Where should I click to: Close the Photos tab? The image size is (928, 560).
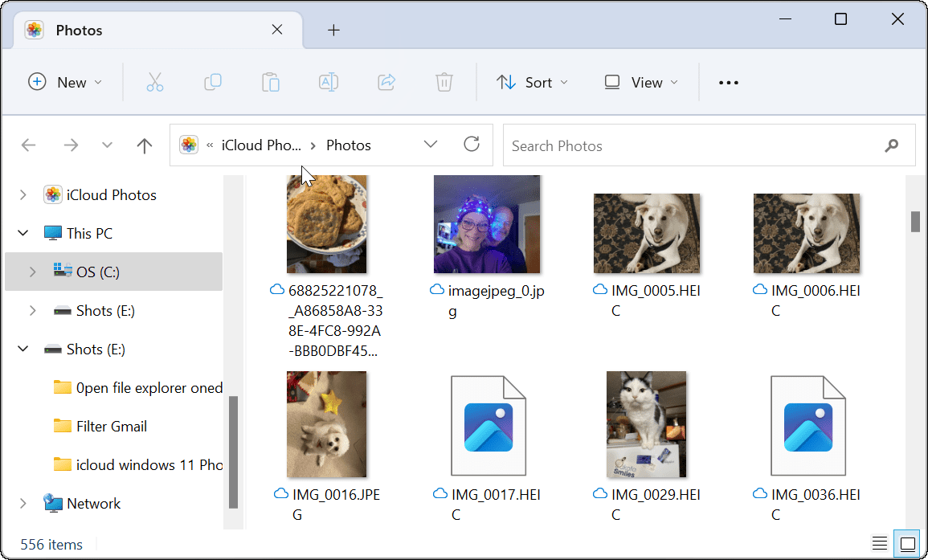[277, 30]
